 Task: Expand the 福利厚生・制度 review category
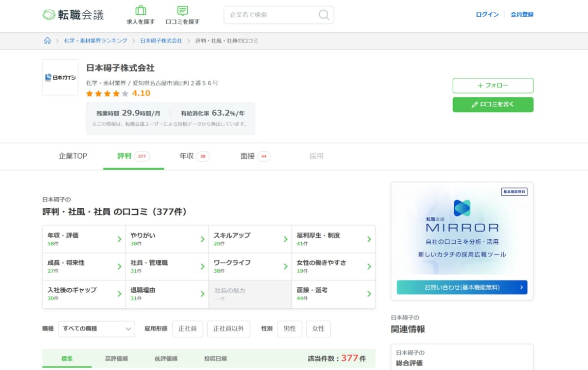(333, 239)
